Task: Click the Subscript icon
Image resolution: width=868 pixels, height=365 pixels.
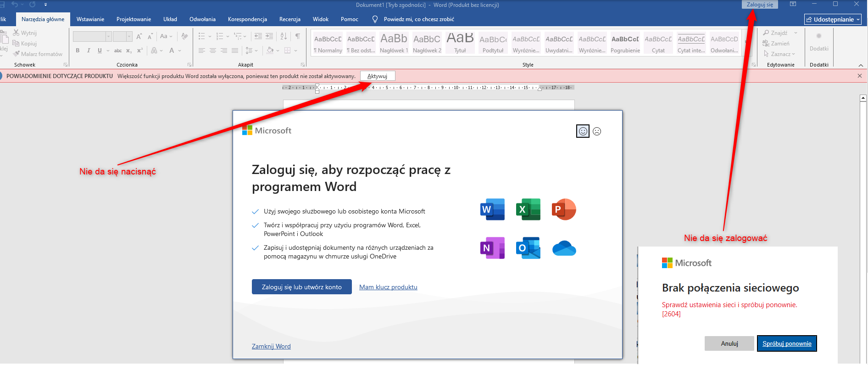Action: pyautogui.click(x=129, y=51)
